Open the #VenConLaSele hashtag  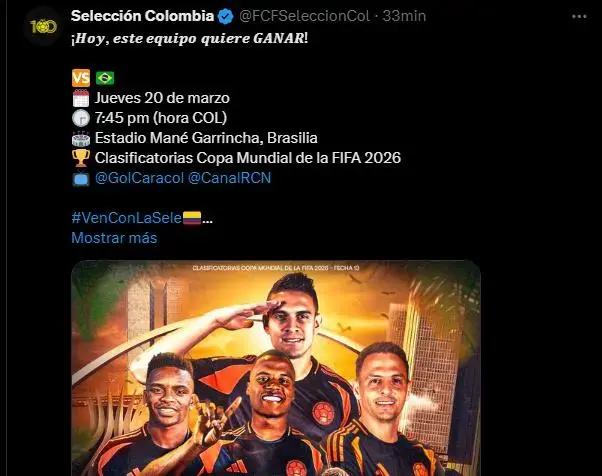[127, 218]
